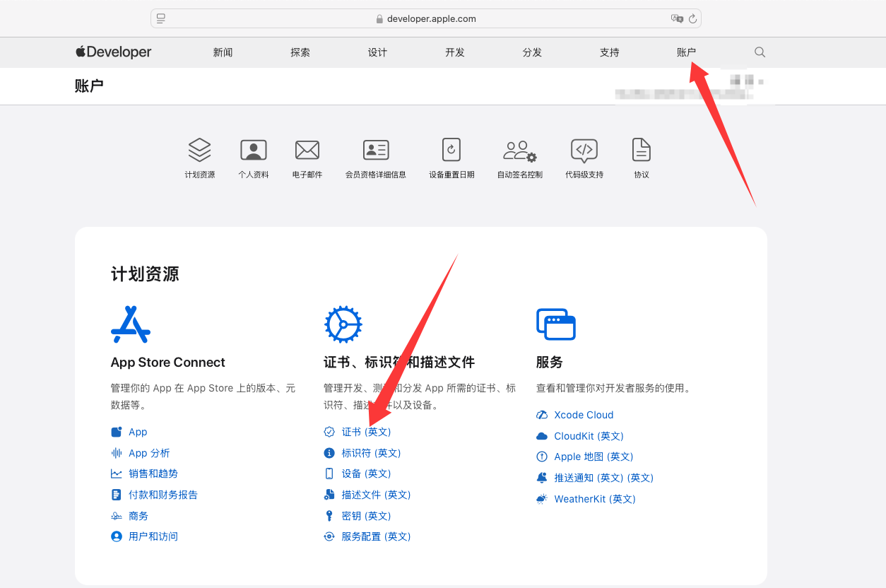Open the App 分析 link
The image size is (886, 588).
(149, 453)
